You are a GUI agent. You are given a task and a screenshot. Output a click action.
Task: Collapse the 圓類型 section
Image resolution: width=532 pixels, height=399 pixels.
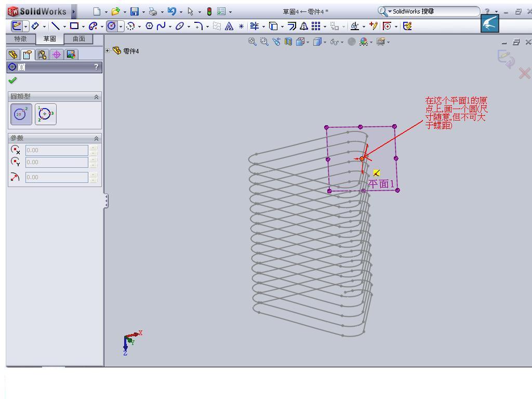point(96,97)
